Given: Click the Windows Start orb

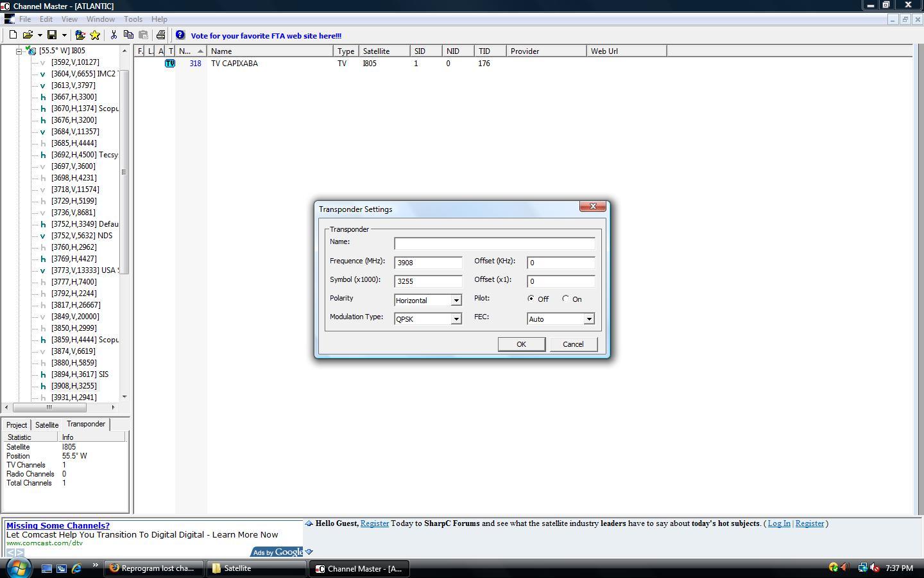Looking at the screenshot, I should (18, 568).
